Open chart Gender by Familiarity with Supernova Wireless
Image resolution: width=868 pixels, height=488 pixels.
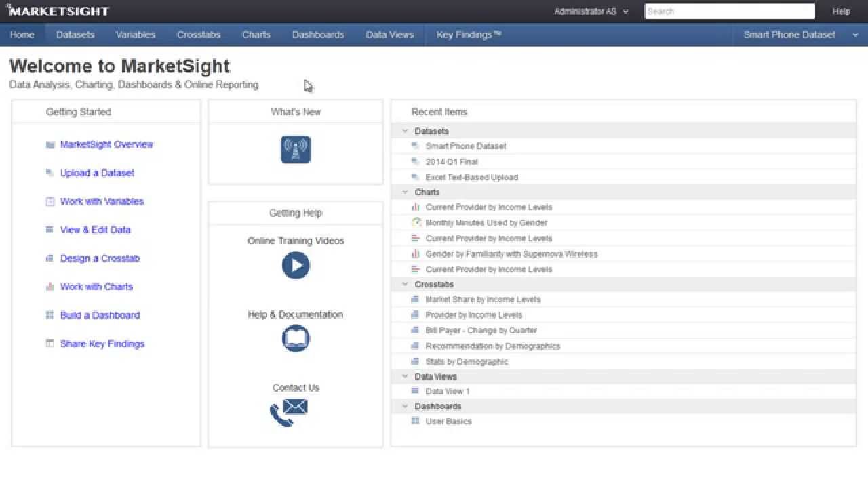click(511, 253)
